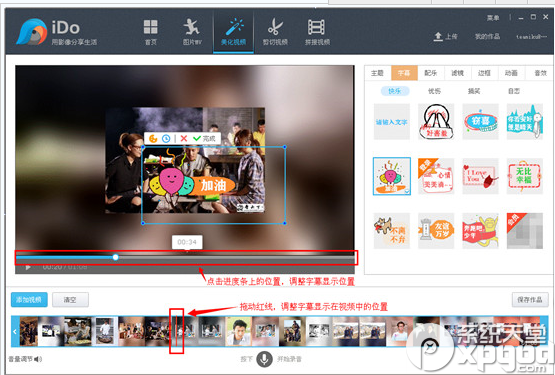
Task: Click the timeline left scroll arrow
Action: [15, 331]
